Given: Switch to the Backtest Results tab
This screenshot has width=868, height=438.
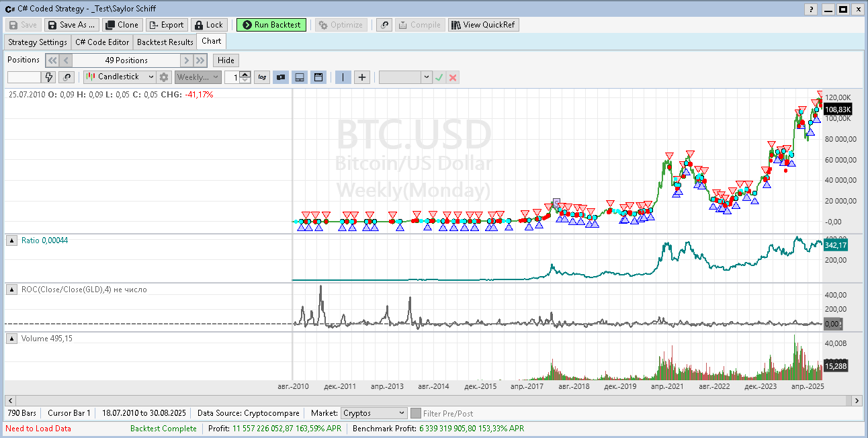Looking at the screenshot, I should (165, 42).
